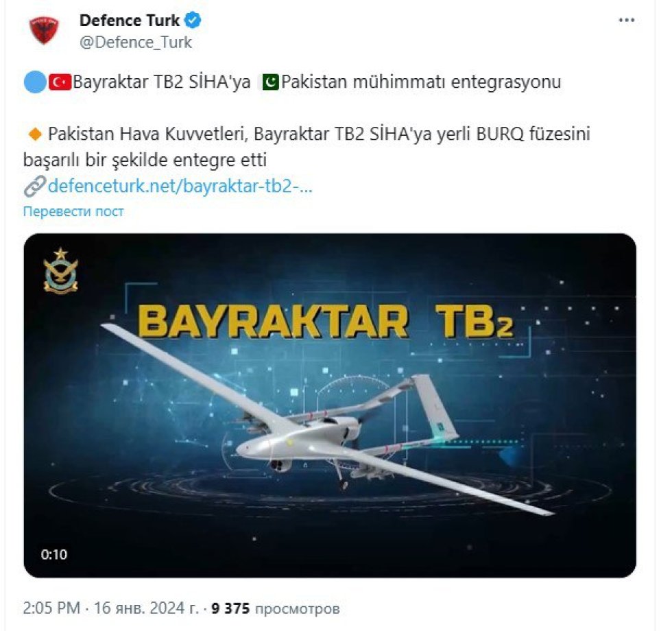Click the 2:05 PM timestamp
Viewport: 672px width, 631px height.
[x=51, y=608]
